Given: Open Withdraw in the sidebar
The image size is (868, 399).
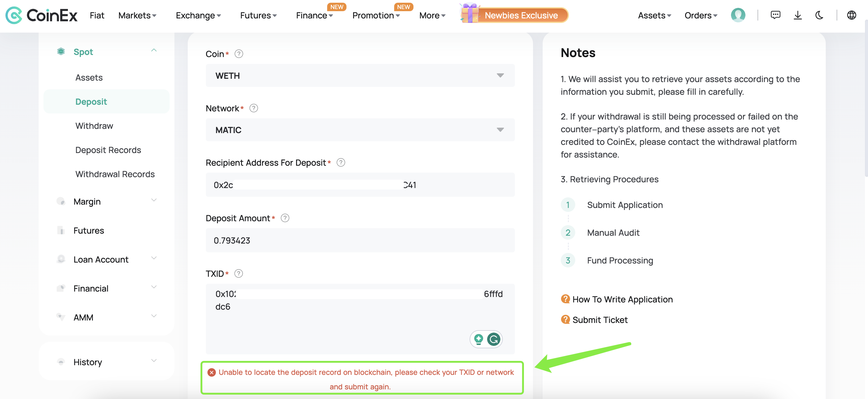Looking at the screenshot, I should (94, 126).
